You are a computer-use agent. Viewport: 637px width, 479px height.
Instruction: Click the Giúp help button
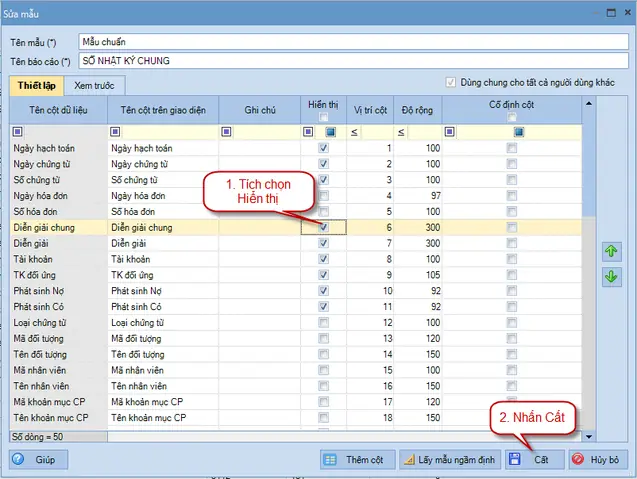click(38, 459)
